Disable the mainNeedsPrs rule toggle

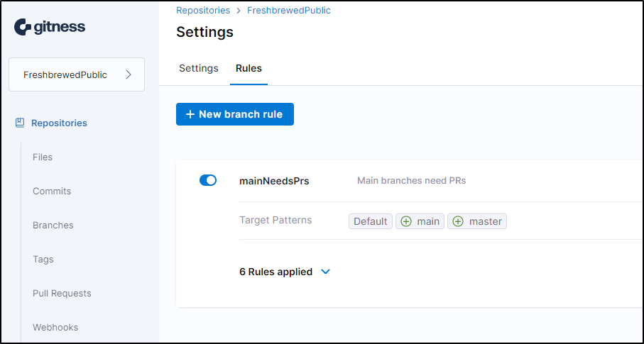click(208, 180)
